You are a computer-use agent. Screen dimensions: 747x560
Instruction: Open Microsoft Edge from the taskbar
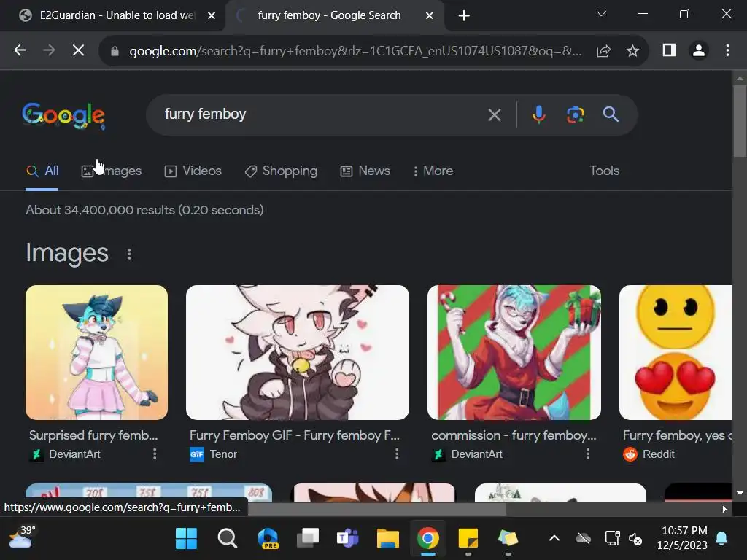pos(268,539)
